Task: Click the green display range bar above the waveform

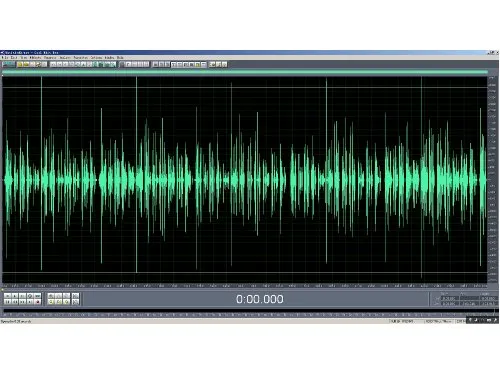Action: 245,72
